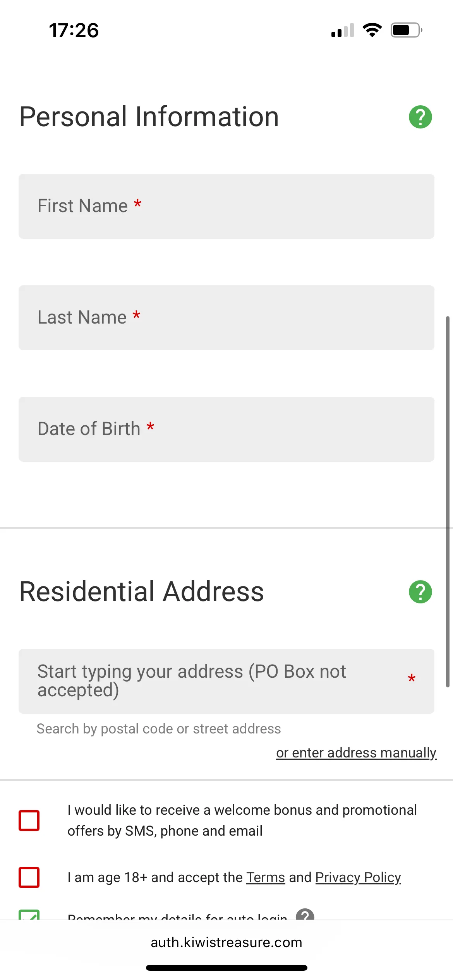
Task: View the Privacy Policy link
Action: 358,877
